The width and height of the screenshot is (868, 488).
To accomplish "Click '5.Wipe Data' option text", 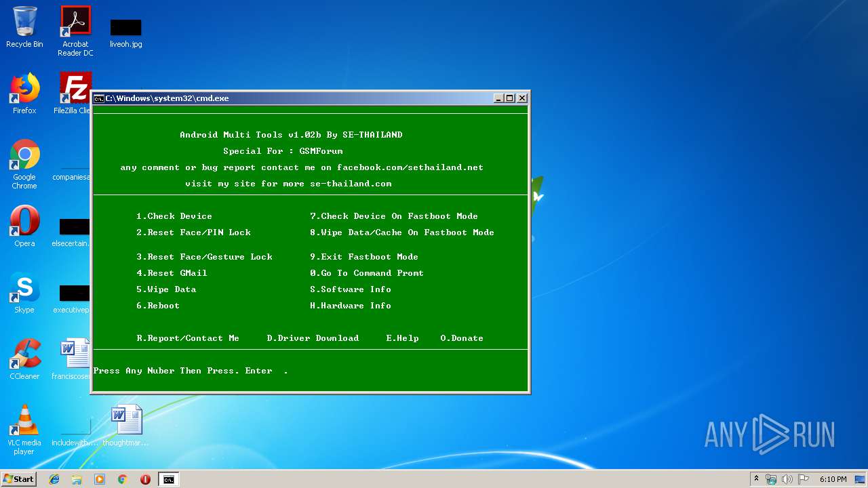I will 166,289.
